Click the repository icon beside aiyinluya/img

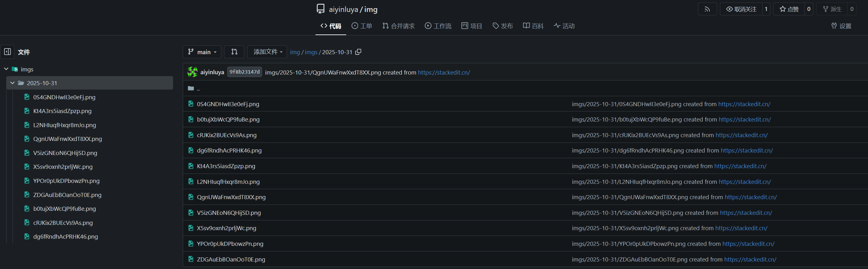click(321, 9)
